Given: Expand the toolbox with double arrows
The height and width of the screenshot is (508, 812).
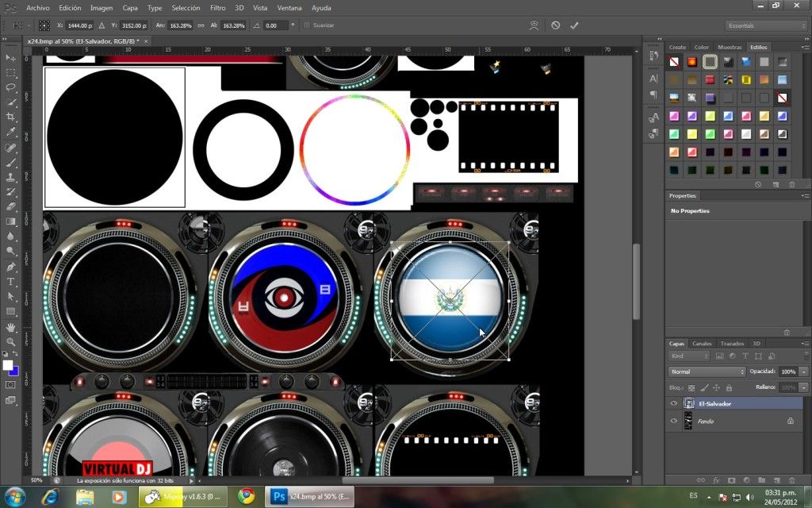Looking at the screenshot, I should (x=5, y=39).
